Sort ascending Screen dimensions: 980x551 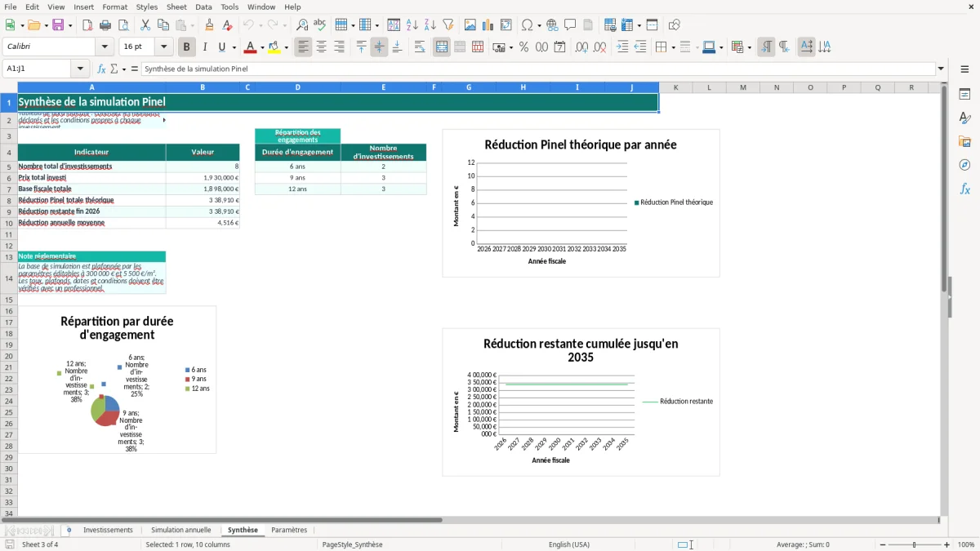pos(412,25)
